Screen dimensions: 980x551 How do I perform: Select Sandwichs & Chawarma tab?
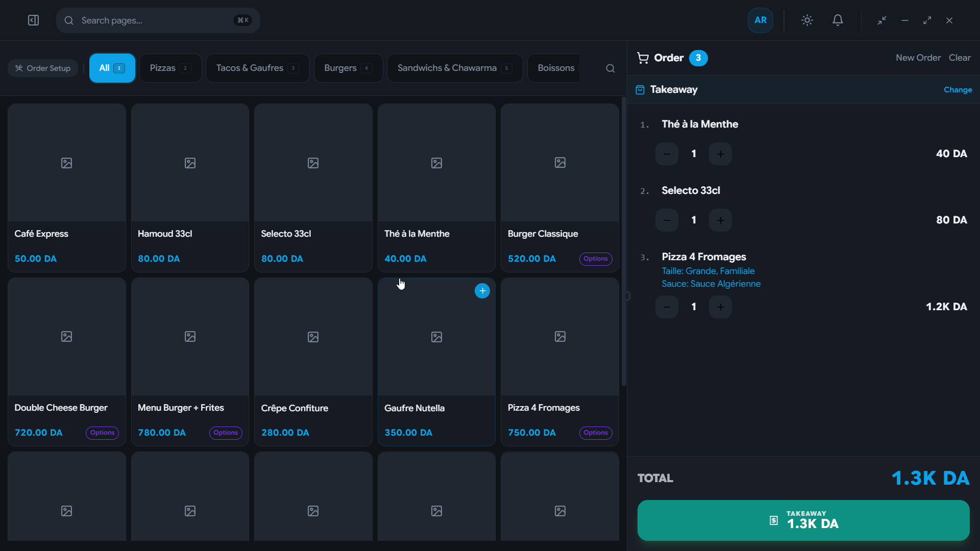(x=455, y=68)
